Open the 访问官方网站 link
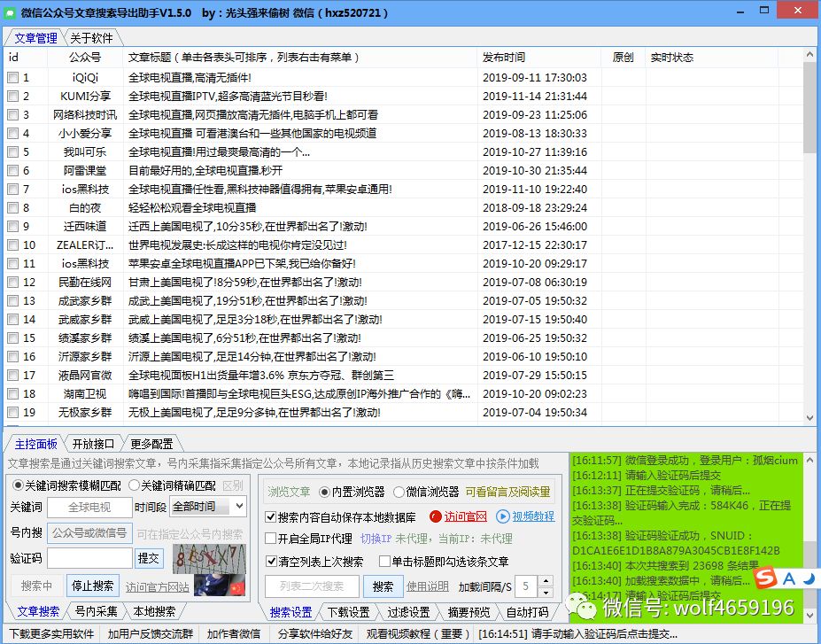This screenshot has height=644, width=821. pyautogui.click(x=157, y=587)
